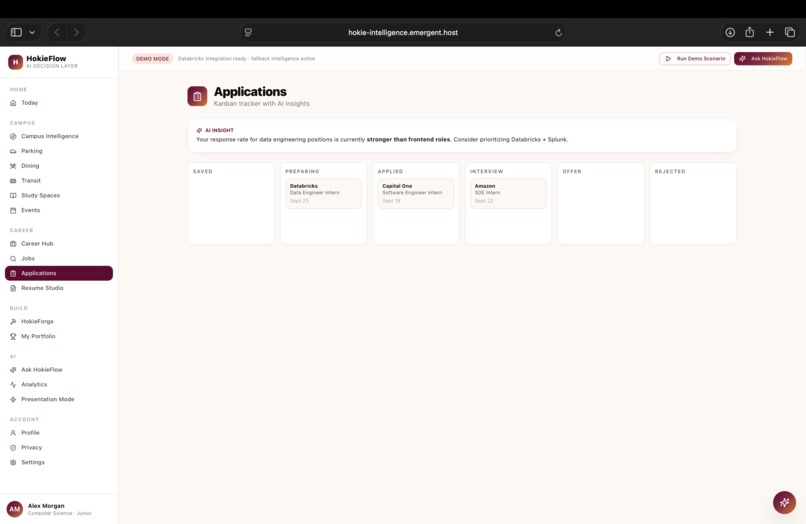The height and width of the screenshot is (524, 806).
Task: Open the Amazon SDE Intern card
Action: [x=508, y=193]
